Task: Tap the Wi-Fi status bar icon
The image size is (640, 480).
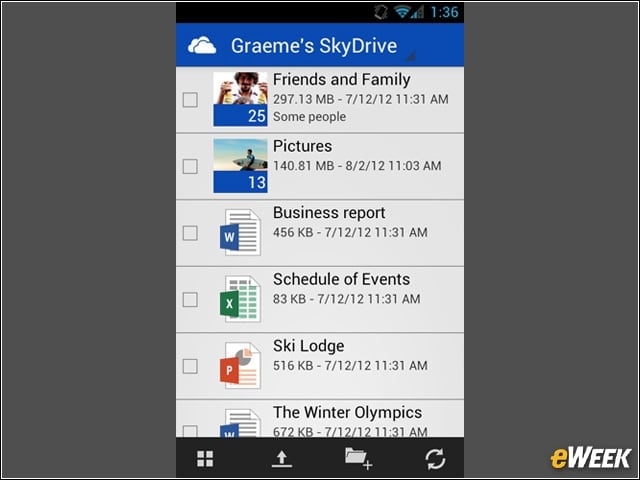Action: 402,12
